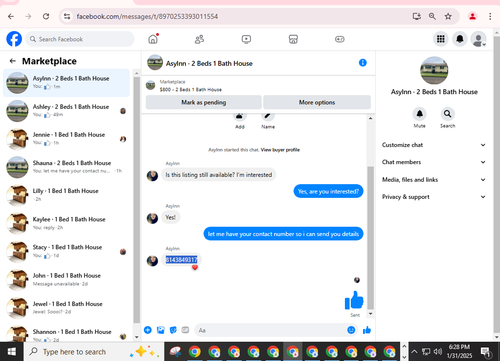Mute this conversation with the bell icon
Screen dimensions: 500x361
point(419,114)
